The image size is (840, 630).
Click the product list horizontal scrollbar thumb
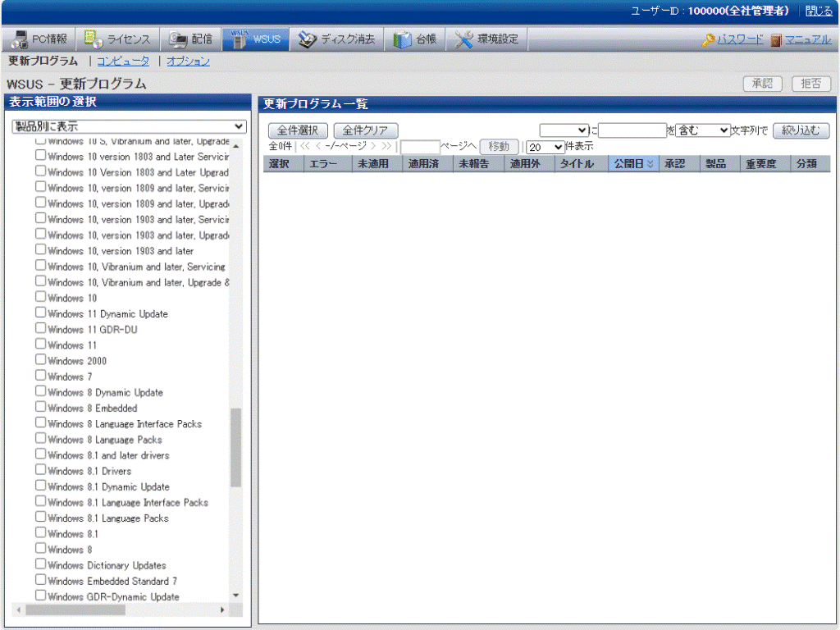[75, 609]
